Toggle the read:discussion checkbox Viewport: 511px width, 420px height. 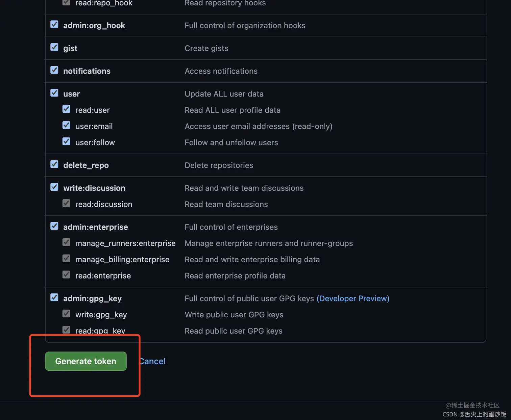point(67,203)
